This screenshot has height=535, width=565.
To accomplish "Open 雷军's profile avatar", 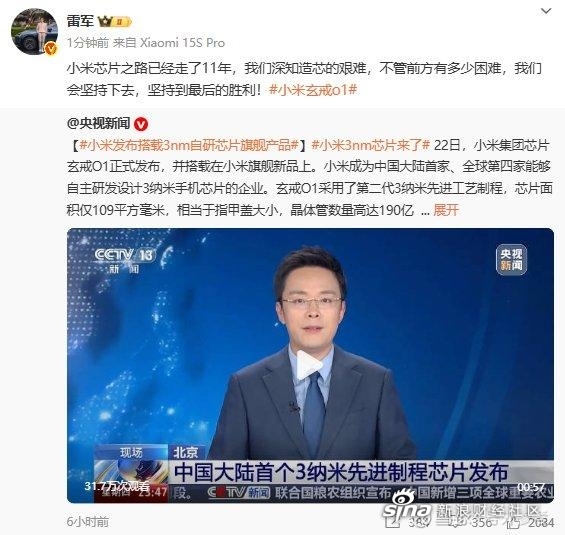I will click(34, 31).
